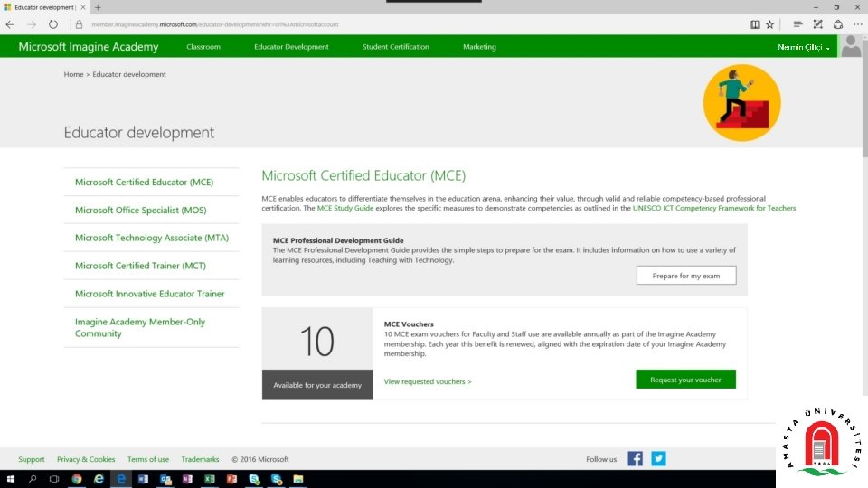Open the Hub lines icon

797,24
